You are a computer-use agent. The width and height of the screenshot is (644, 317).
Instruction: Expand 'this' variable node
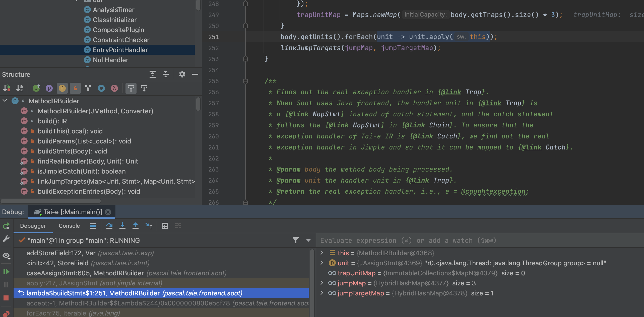pyautogui.click(x=322, y=253)
